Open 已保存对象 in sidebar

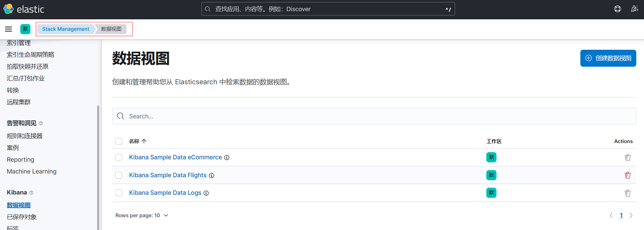(x=22, y=217)
